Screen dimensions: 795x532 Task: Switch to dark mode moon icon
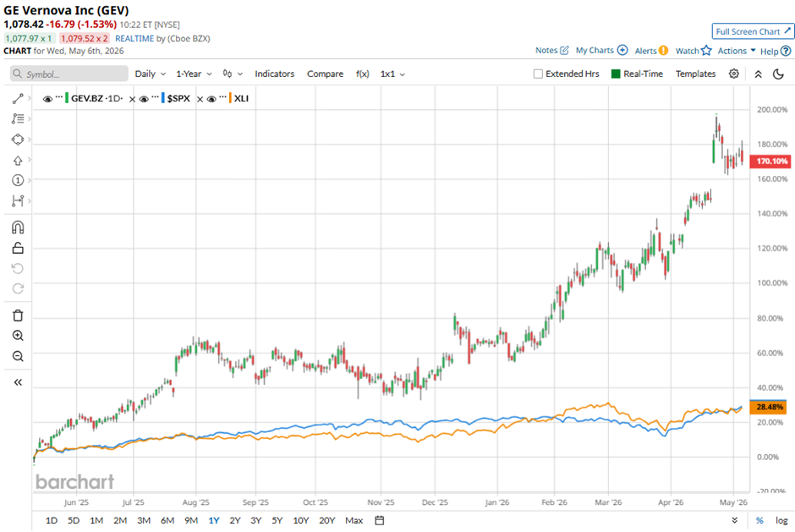click(778, 74)
